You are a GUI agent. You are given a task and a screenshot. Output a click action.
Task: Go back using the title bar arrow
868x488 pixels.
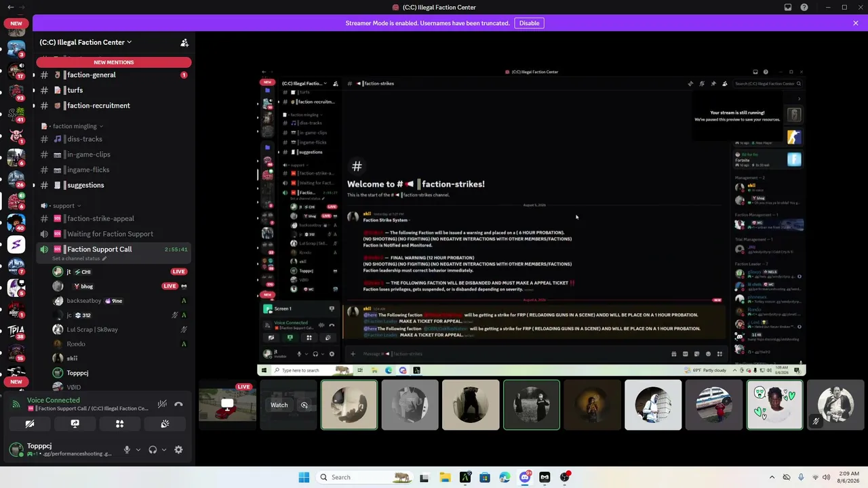point(10,7)
